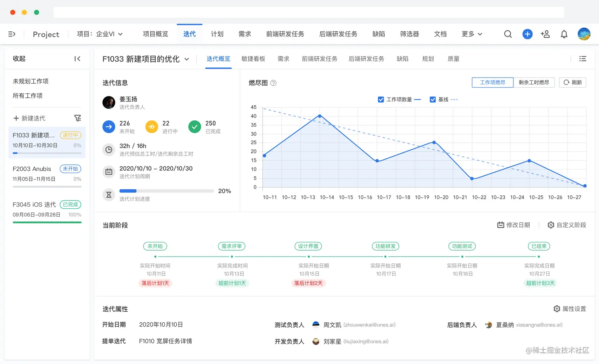Collapse the left panel with arrow icon
The image size is (599, 364).
(77, 59)
